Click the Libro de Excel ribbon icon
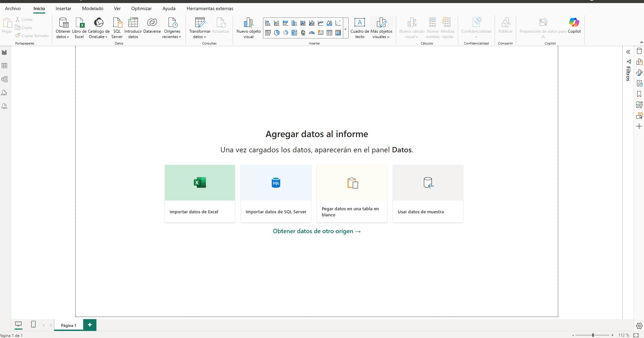Image resolution: width=644 pixels, height=338 pixels. pyautogui.click(x=79, y=28)
